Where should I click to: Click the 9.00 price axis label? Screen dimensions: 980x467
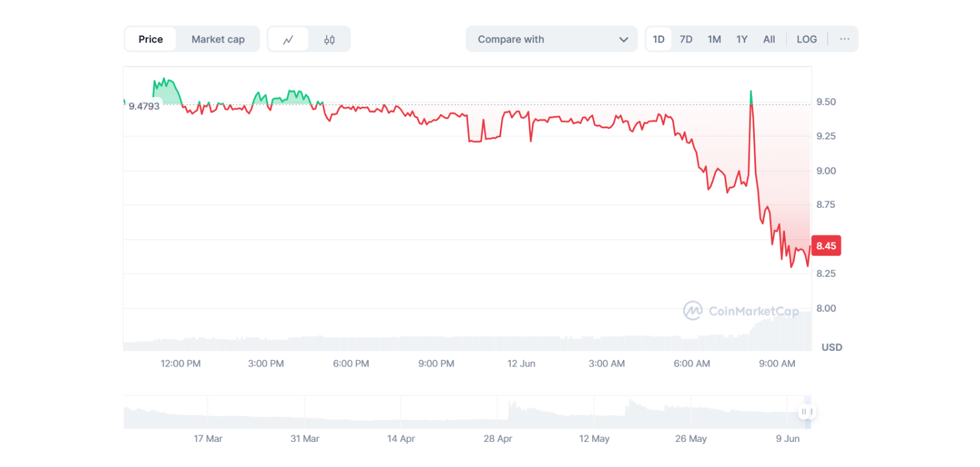tap(826, 171)
